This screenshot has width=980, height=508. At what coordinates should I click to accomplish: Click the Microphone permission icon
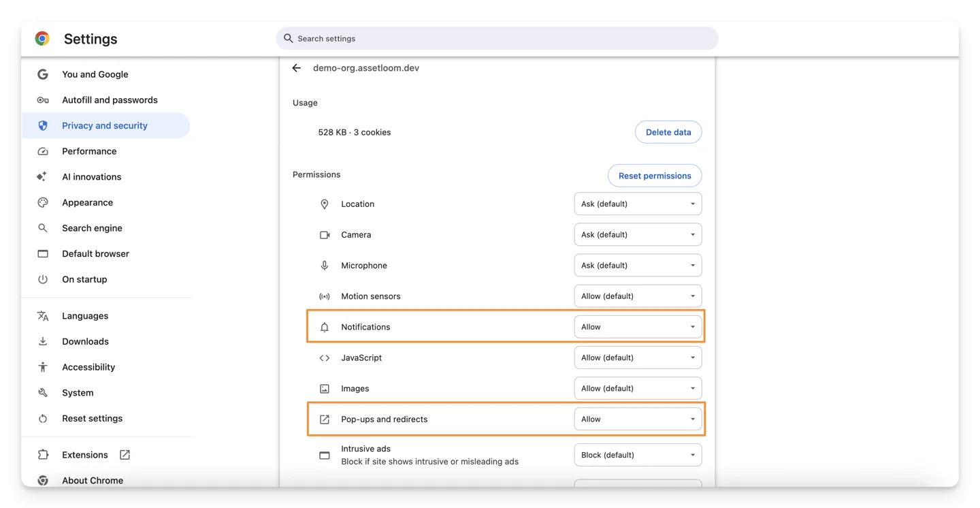(x=325, y=266)
